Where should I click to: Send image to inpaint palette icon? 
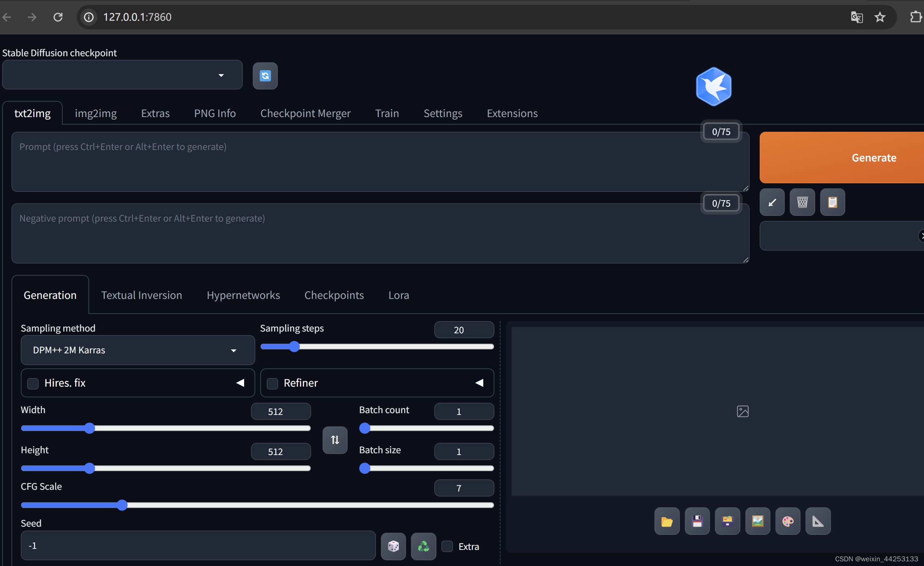tap(788, 521)
